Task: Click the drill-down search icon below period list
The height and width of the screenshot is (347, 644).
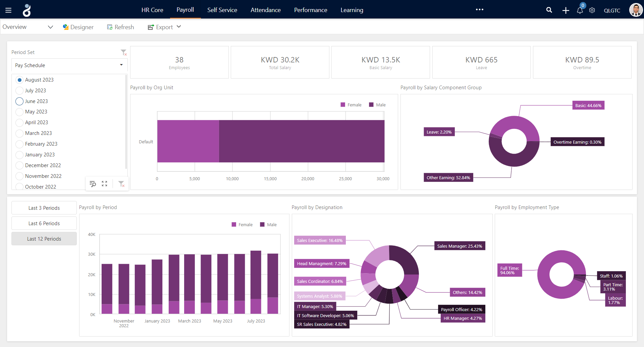Action: tap(93, 184)
